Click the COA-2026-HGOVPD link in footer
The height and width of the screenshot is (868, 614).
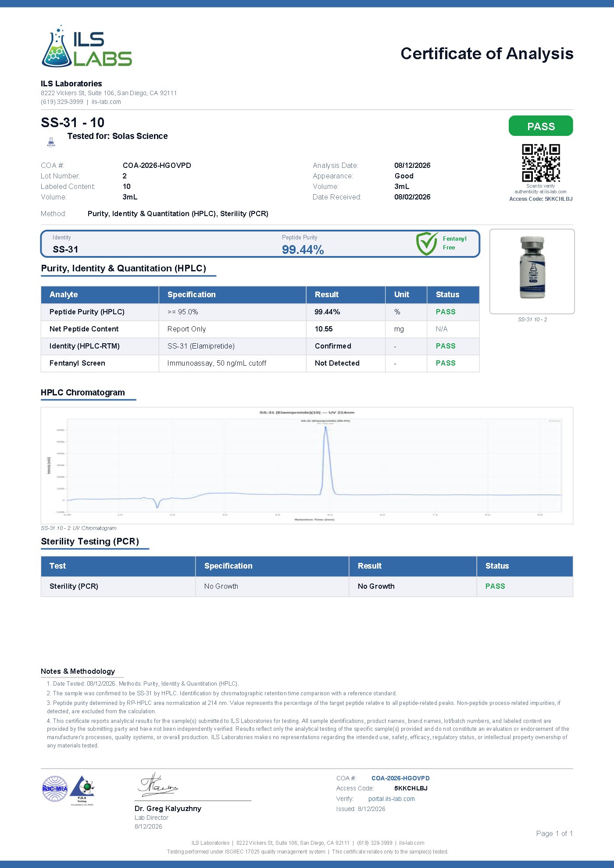pos(400,778)
